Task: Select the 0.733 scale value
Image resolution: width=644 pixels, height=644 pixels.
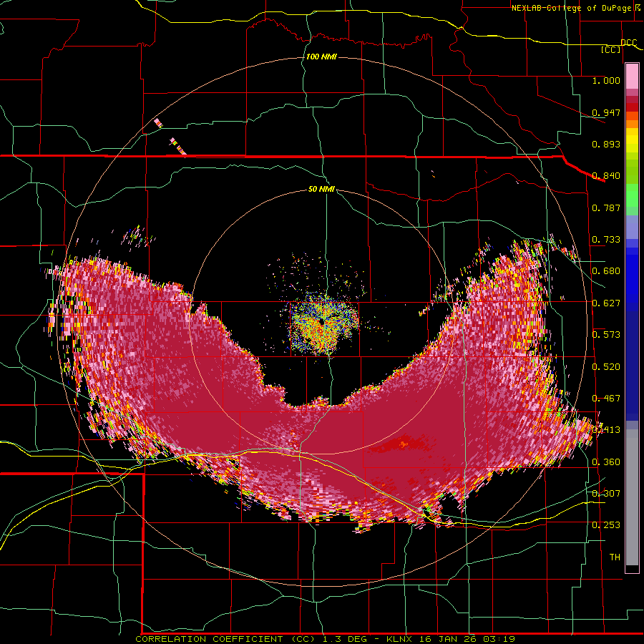Action: (x=606, y=240)
